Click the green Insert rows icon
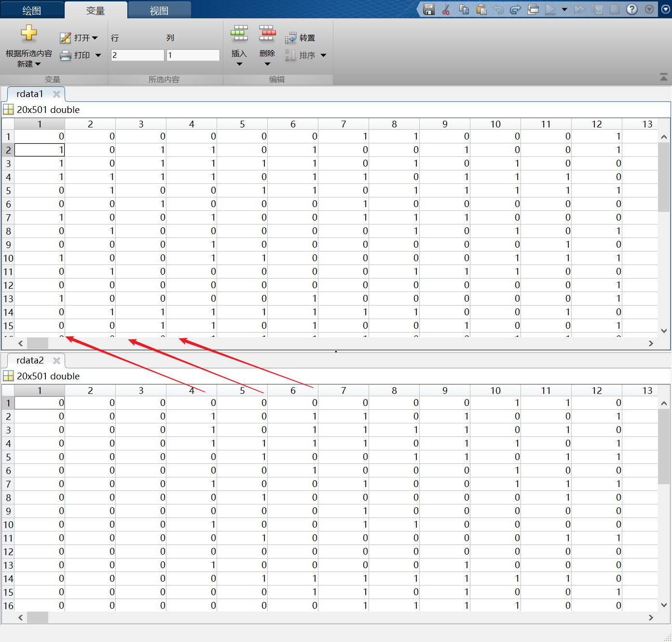Viewport: 672px width, 642px height. [x=239, y=33]
